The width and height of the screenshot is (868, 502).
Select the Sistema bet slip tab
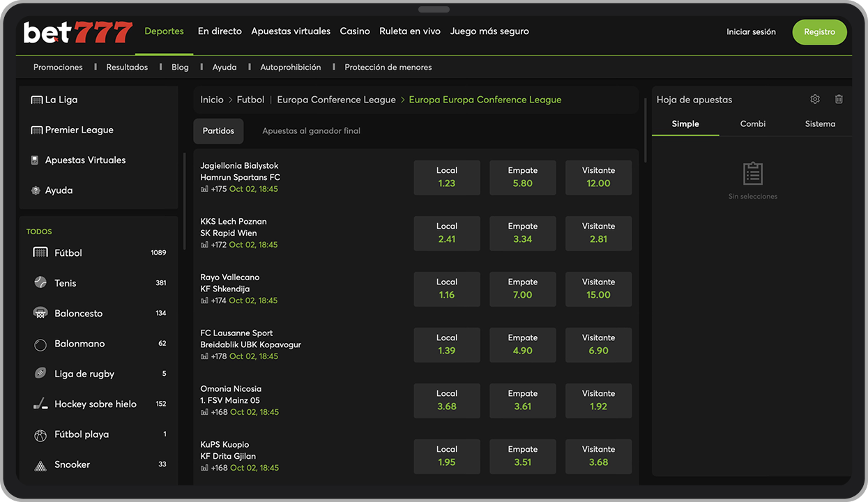click(820, 124)
